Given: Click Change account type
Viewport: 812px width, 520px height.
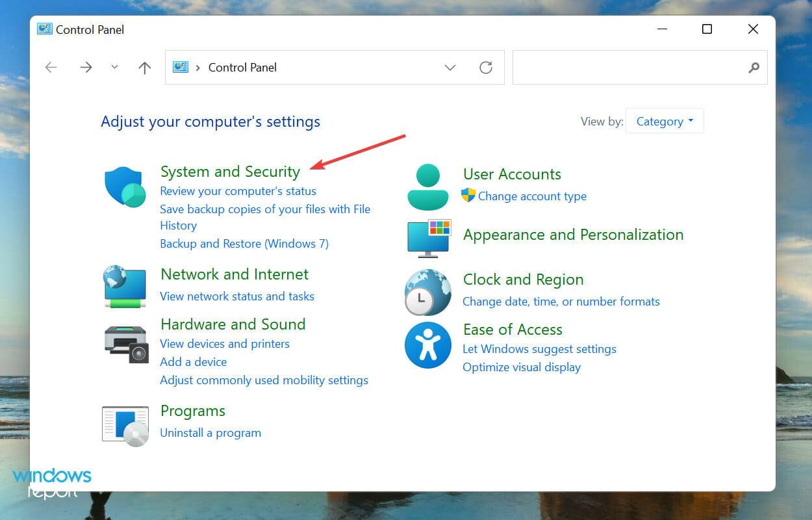Looking at the screenshot, I should tap(533, 196).
